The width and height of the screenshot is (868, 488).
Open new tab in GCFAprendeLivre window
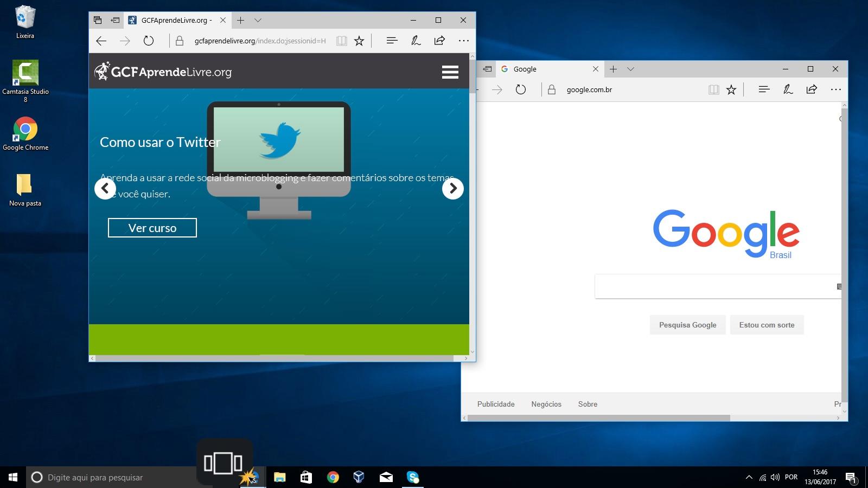tap(241, 20)
